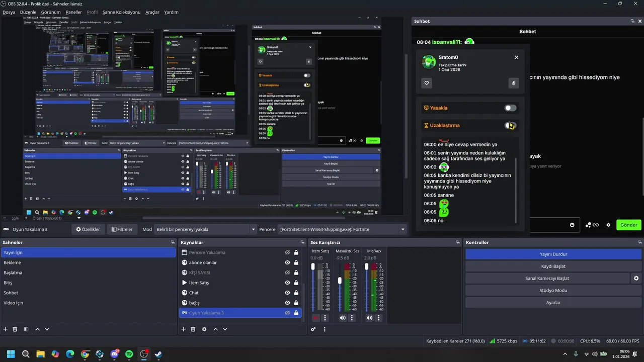Show the KİŞİ SAYISI source
Screen dimensions: 644x362
(287, 273)
